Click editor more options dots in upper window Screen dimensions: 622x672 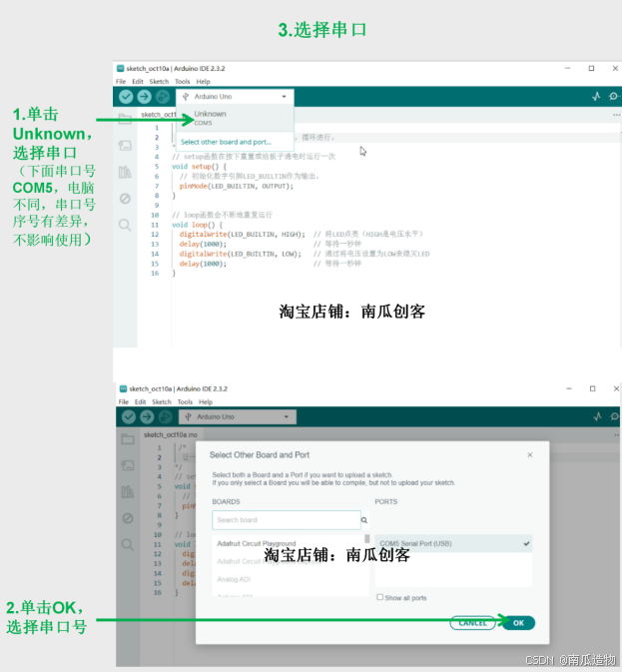[616, 115]
